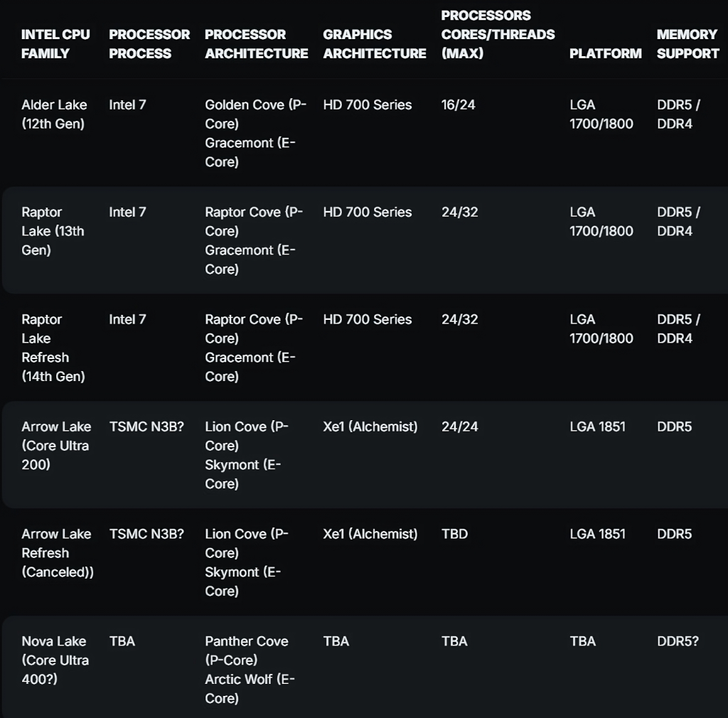Click the DDR5? memory cell for Nova Lake
Viewport: 728px width, 718px height.
tap(678, 641)
